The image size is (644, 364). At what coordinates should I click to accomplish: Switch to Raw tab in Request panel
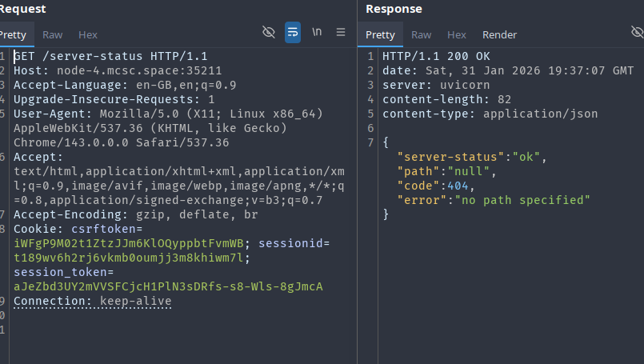53,35
